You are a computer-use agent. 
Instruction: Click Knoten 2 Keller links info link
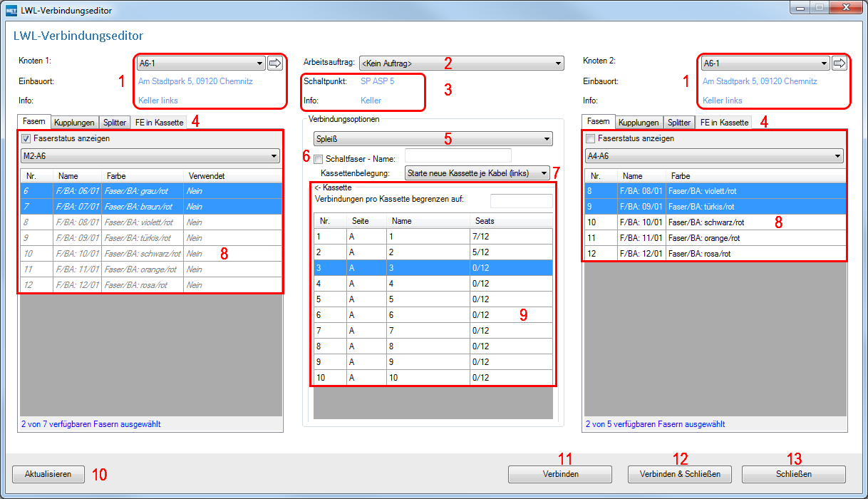click(x=723, y=101)
